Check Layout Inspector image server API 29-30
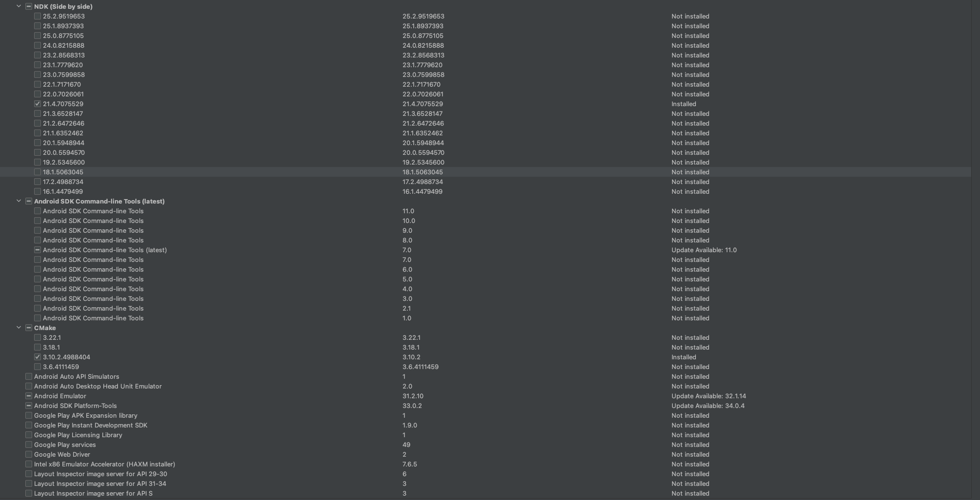Image resolution: width=980 pixels, height=500 pixels. click(x=29, y=474)
